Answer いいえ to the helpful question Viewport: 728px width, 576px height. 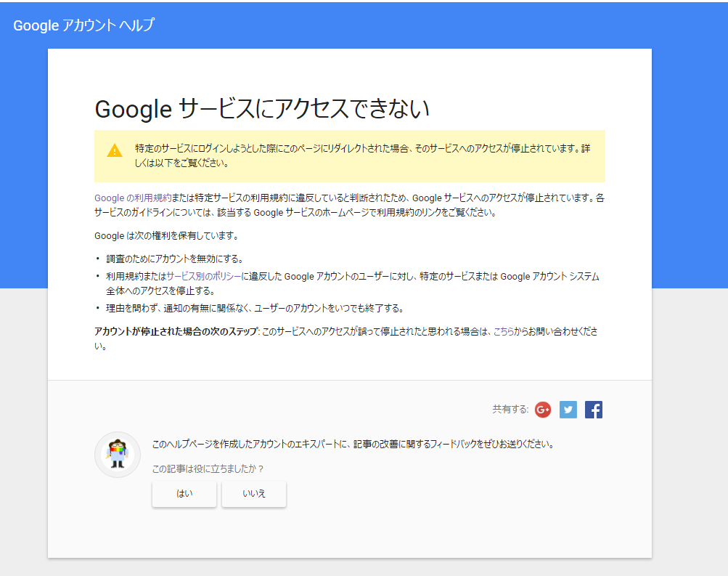pyautogui.click(x=254, y=493)
